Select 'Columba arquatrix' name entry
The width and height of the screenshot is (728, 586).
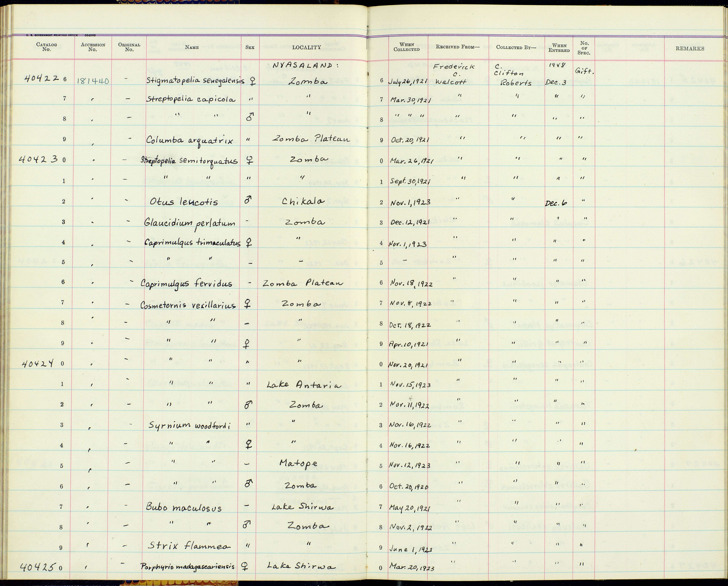(189, 140)
